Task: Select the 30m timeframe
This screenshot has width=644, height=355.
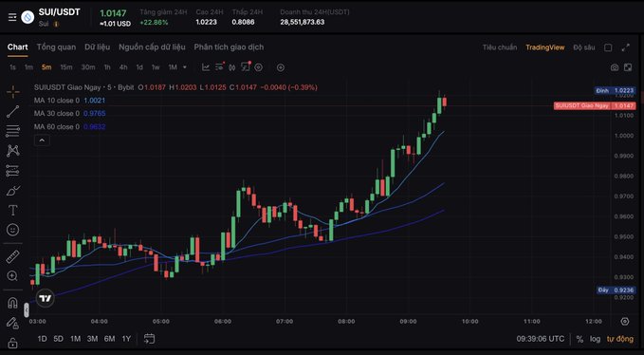Action: [88, 67]
